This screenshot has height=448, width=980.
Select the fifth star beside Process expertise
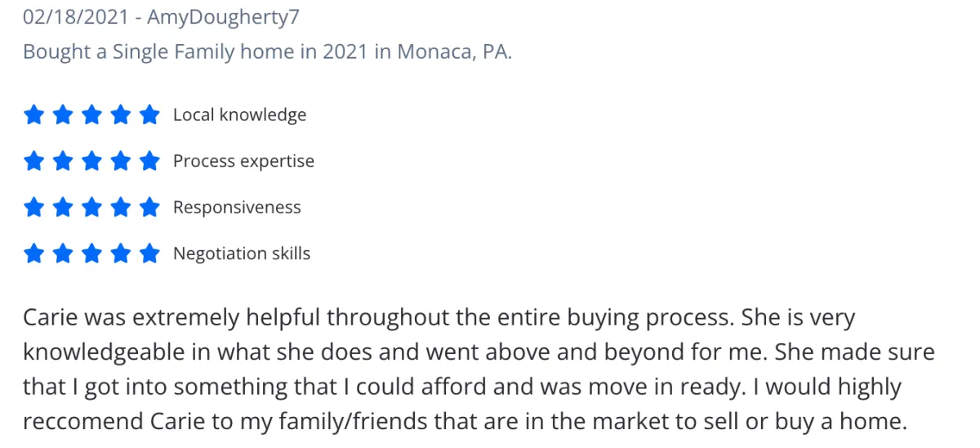click(149, 161)
